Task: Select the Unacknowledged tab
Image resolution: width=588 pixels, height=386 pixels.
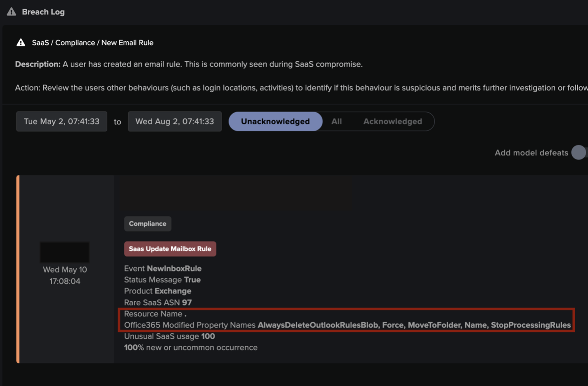Action: (x=275, y=121)
